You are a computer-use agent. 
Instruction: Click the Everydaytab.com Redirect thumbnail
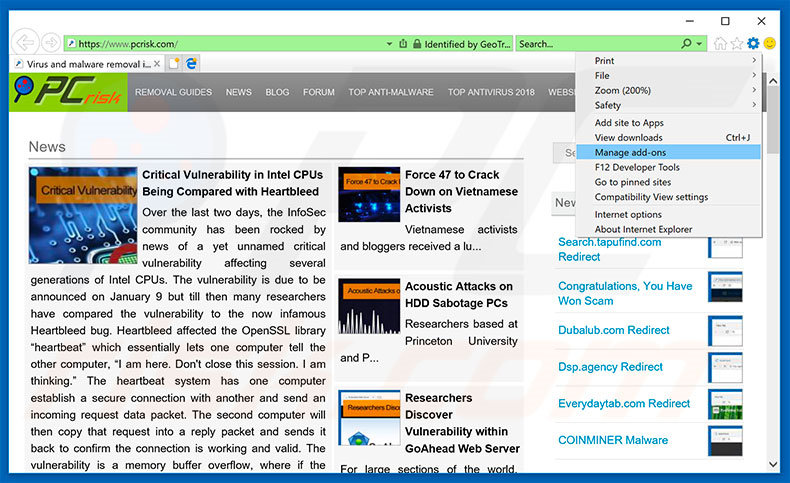click(725, 404)
